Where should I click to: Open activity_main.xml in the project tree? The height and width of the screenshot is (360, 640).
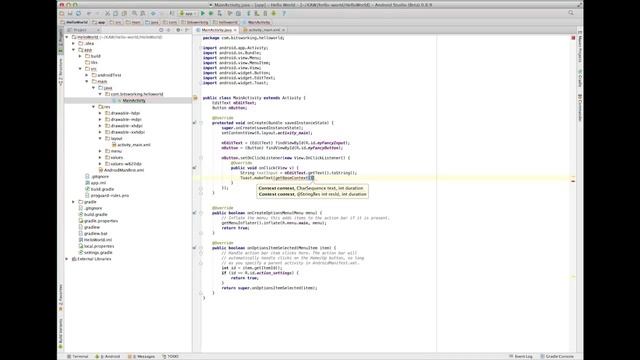tap(134, 145)
